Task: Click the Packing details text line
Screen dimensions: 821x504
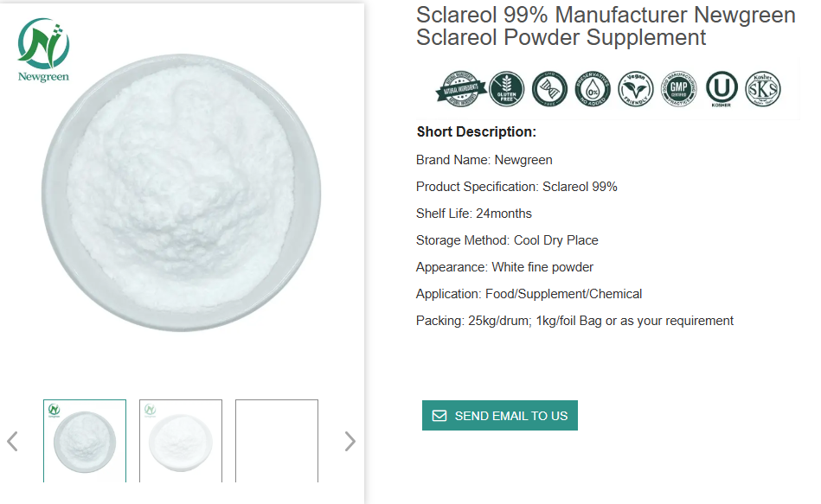Action: [574, 321]
